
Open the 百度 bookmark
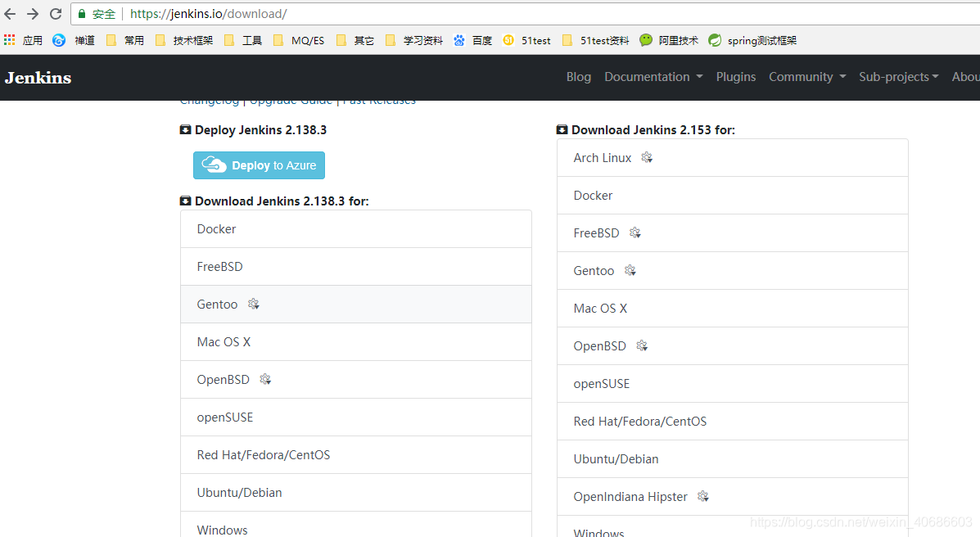coord(472,41)
